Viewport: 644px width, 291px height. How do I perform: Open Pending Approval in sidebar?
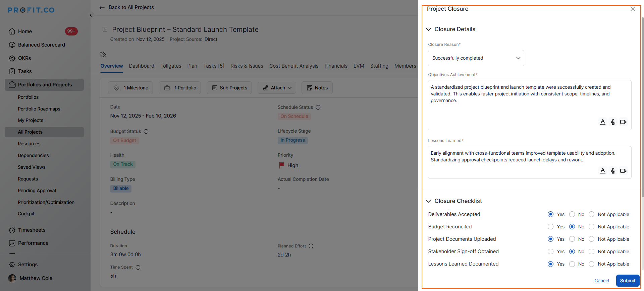[37, 191]
